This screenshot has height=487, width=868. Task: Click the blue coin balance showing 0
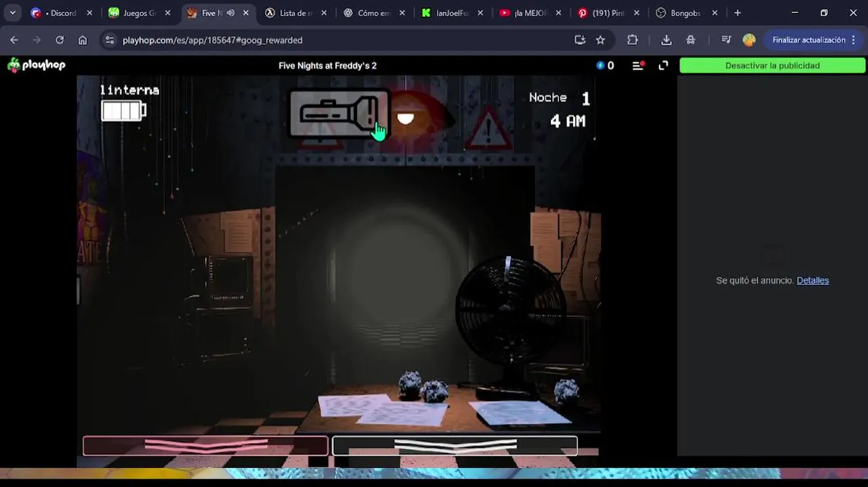pos(605,66)
